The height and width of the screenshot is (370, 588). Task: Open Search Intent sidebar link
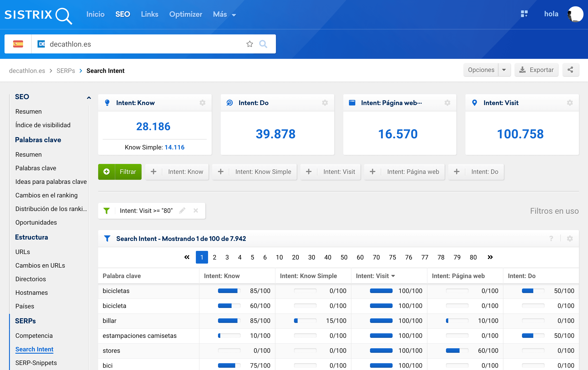[x=34, y=349]
